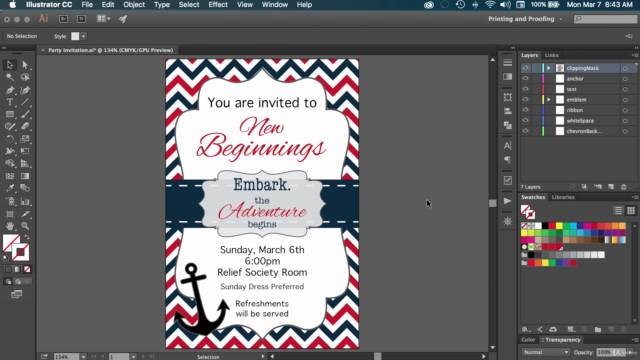The image size is (640, 360).
Task: Switch to the Links tab
Action: (551, 55)
